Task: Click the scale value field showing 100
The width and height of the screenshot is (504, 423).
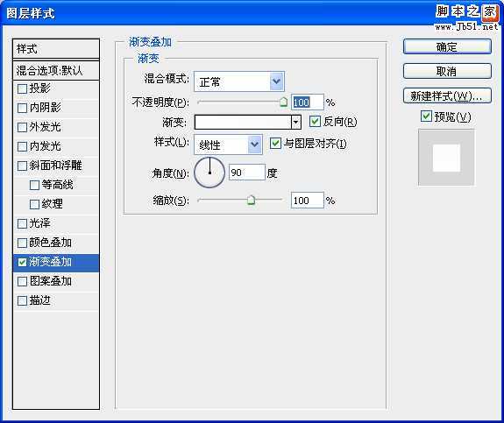Action: point(307,201)
